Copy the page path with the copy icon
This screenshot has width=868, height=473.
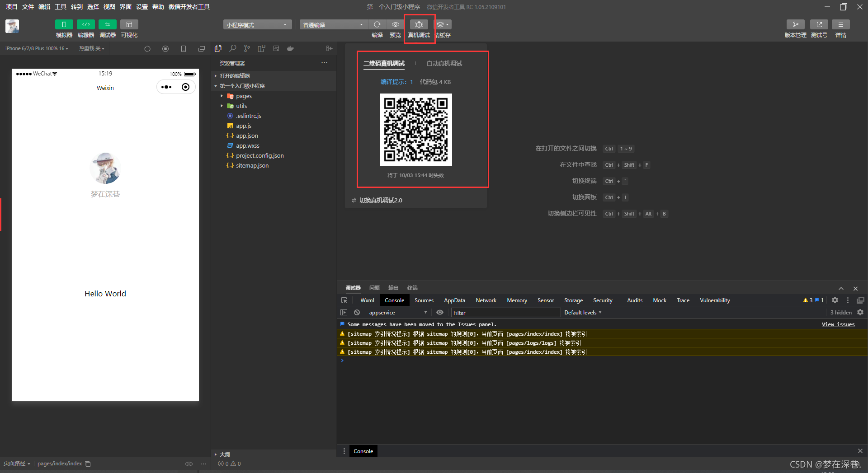(88, 464)
